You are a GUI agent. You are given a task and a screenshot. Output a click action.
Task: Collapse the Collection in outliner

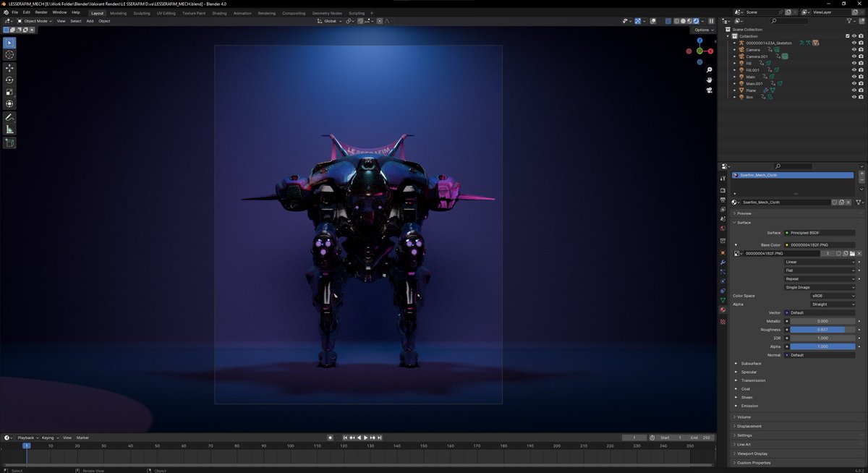coord(729,36)
